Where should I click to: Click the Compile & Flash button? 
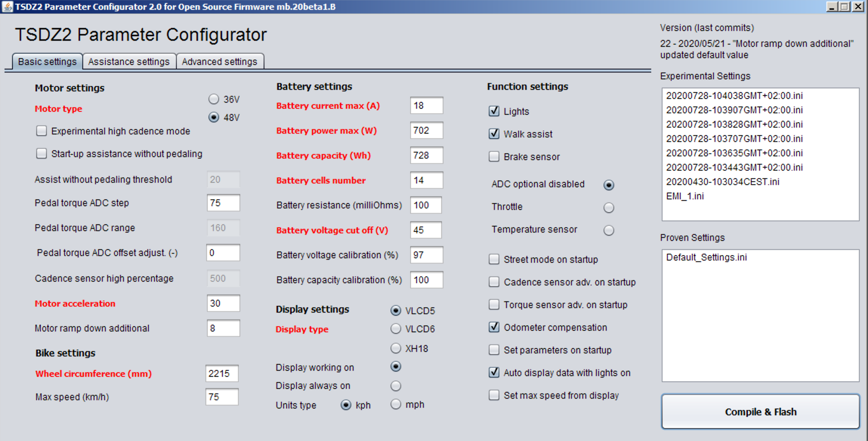(x=760, y=412)
